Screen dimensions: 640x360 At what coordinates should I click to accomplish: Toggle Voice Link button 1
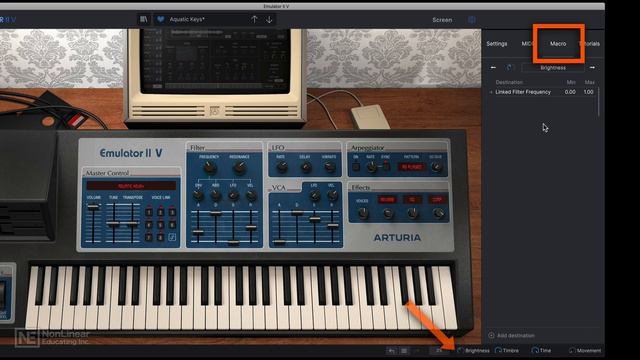pos(149,212)
